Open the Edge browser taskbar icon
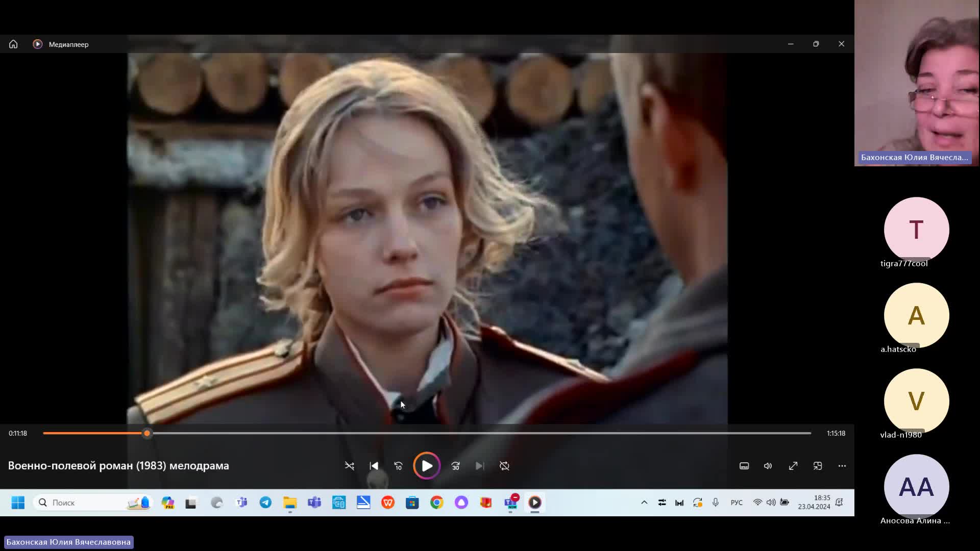The image size is (980, 551). pos(217,503)
